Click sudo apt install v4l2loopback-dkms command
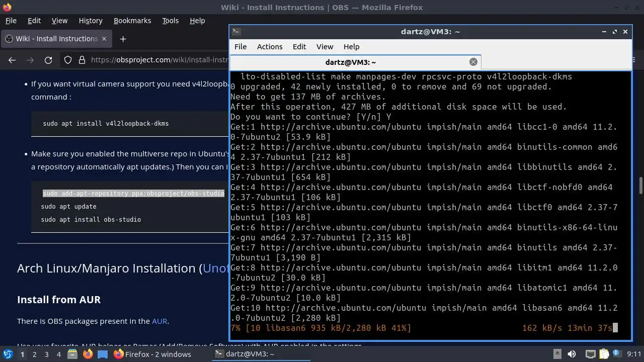The height and width of the screenshot is (362, 644). tap(106, 123)
